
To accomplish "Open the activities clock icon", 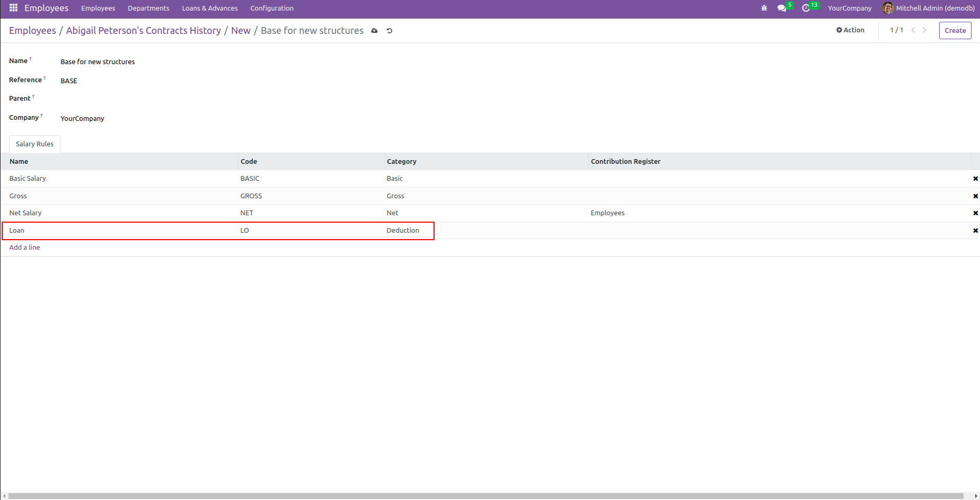I will pyautogui.click(x=806, y=8).
